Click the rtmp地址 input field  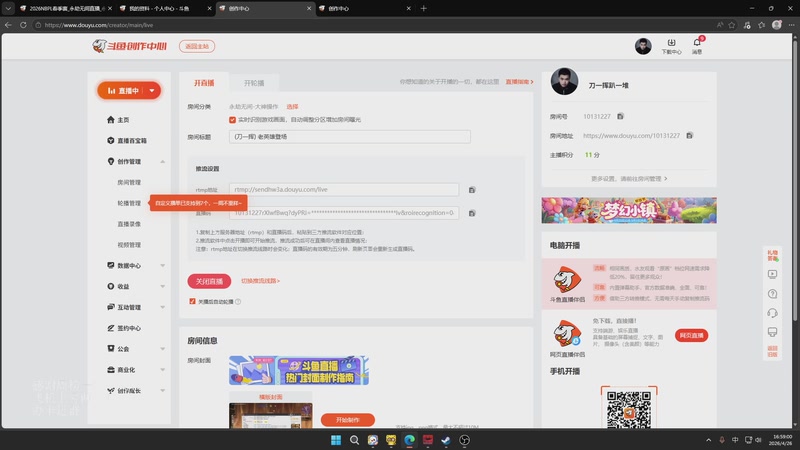coord(344,190)
